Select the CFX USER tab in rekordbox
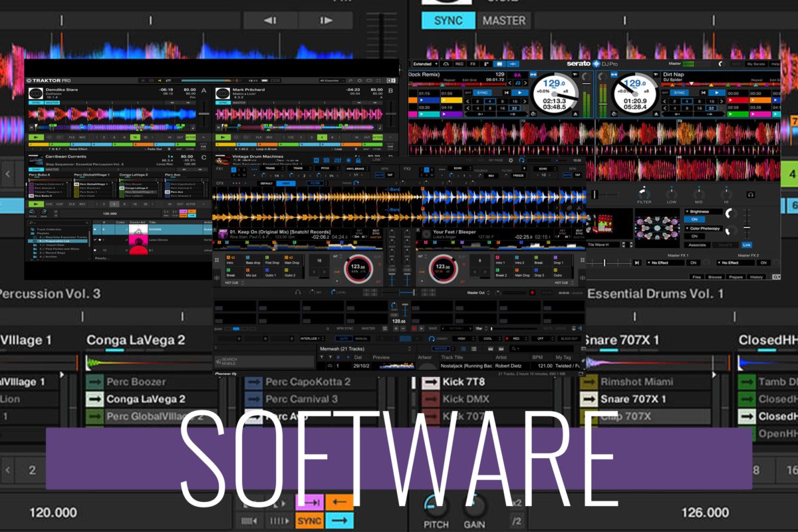 pos(286,183)
